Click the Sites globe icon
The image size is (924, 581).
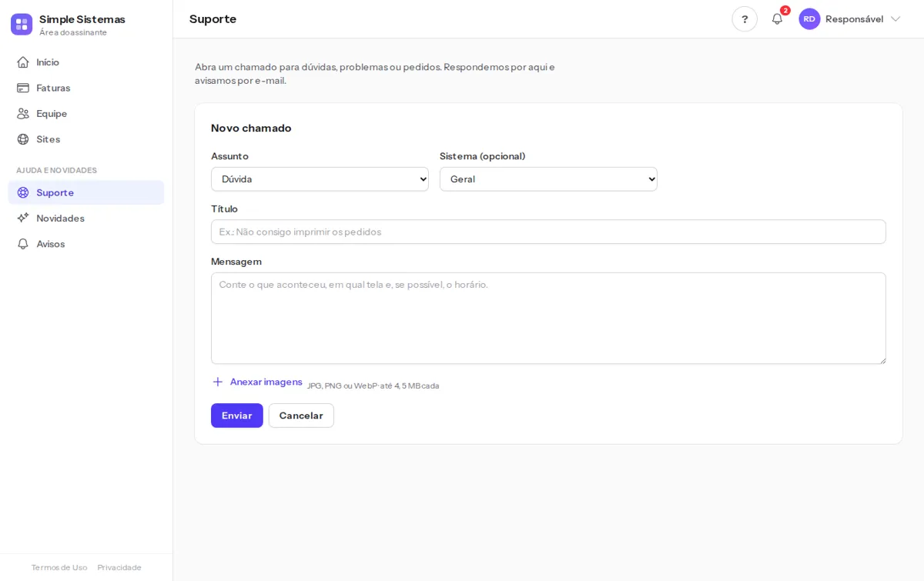coord(23,139)
